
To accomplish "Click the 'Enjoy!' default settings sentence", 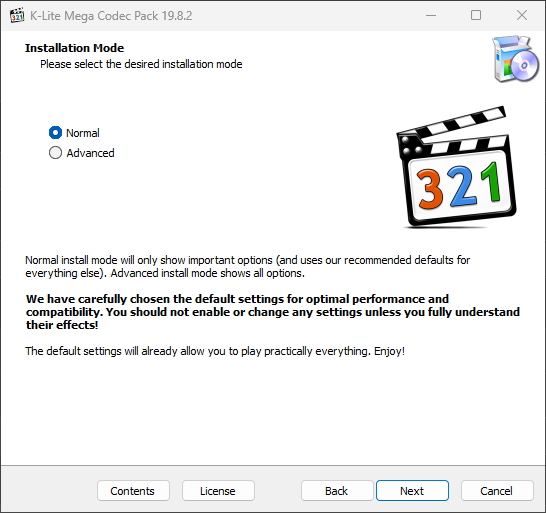I will coord(215,351).
